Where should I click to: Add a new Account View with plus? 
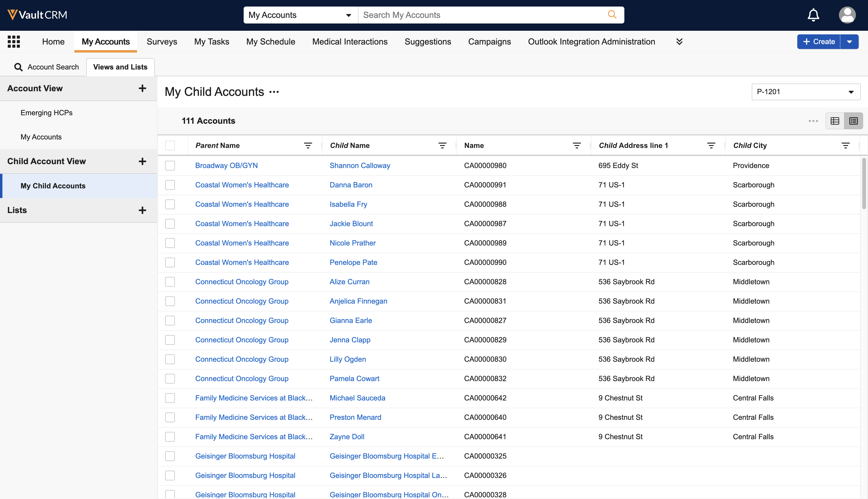(x=142, y=88)
